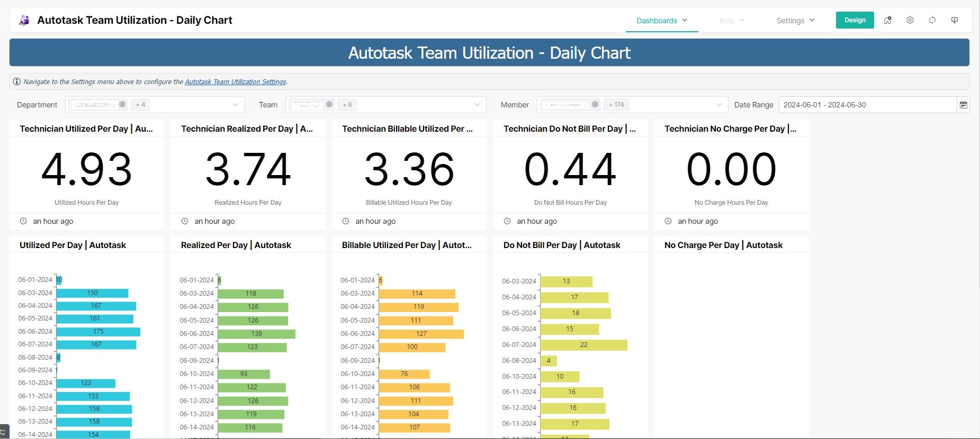Click Do Not Bill bar 13 for 06-03-2024
980x439 pixels.
567,281
